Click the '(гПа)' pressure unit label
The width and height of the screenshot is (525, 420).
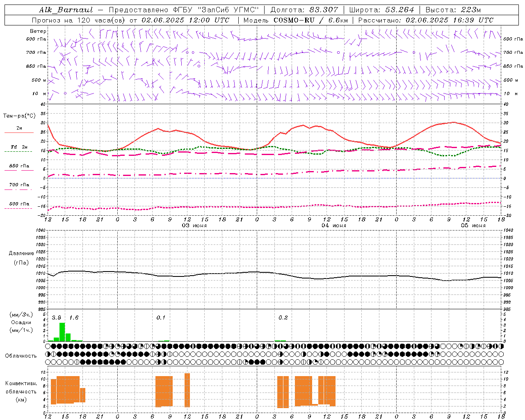tap(21, 262)
